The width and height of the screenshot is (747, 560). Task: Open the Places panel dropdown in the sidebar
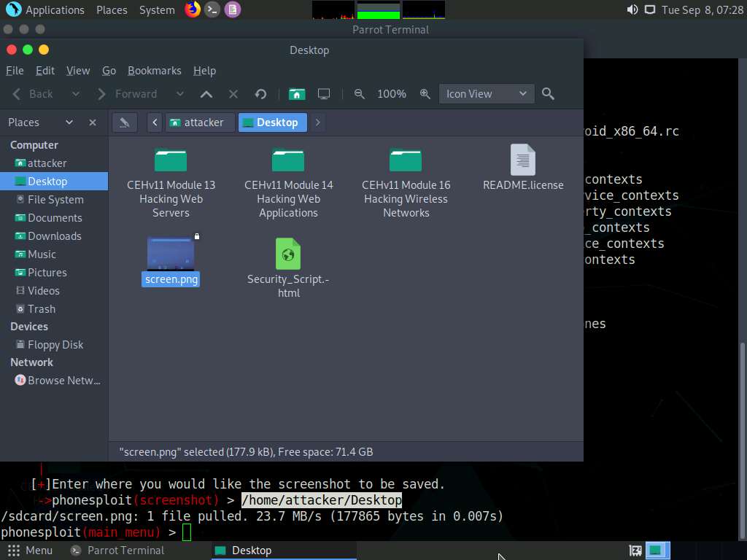(x=69, y=122)
